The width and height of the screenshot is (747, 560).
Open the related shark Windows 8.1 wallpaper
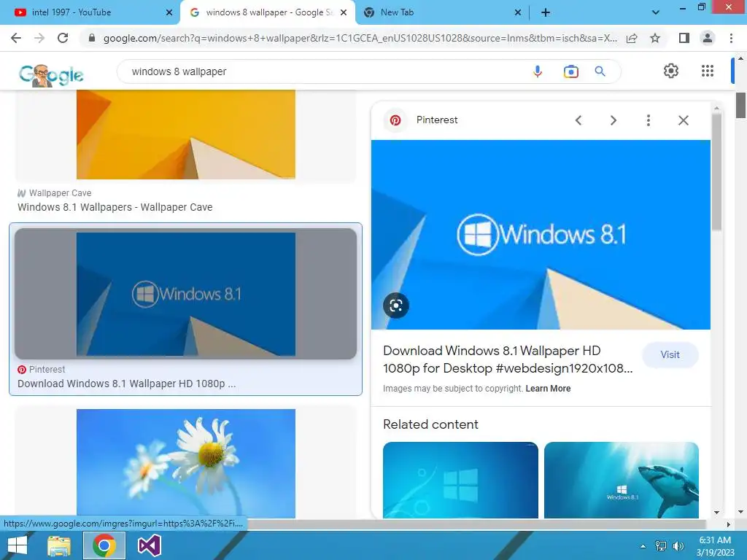[x=622, y=480]
